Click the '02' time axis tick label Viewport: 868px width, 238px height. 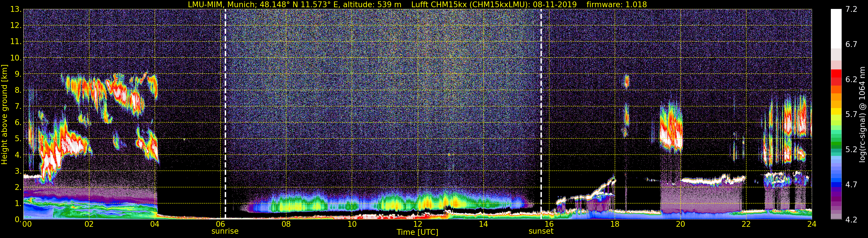[89, 224]
